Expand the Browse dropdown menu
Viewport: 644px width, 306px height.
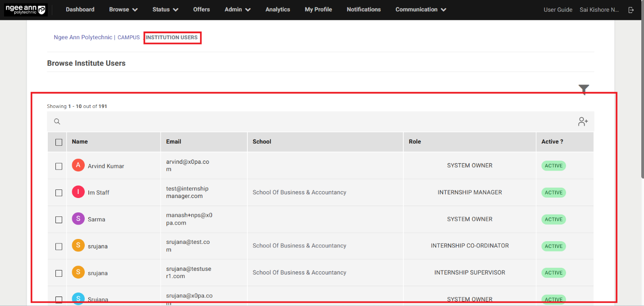click(123, 9)
